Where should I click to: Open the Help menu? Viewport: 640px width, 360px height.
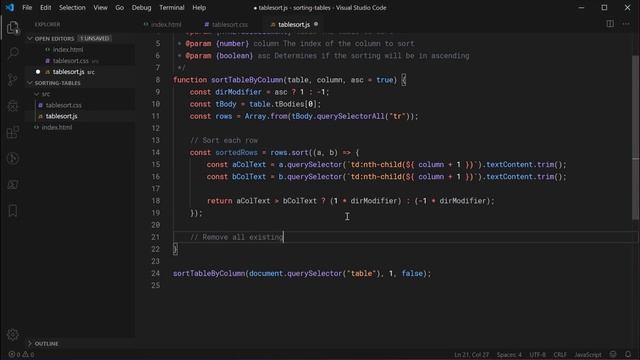(x=199, y=7)
